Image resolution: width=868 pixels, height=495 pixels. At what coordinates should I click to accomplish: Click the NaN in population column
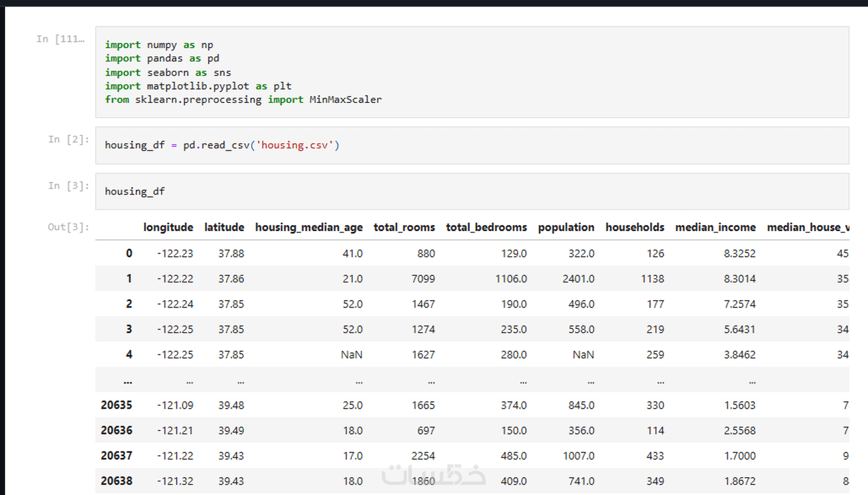pos(584,355)
